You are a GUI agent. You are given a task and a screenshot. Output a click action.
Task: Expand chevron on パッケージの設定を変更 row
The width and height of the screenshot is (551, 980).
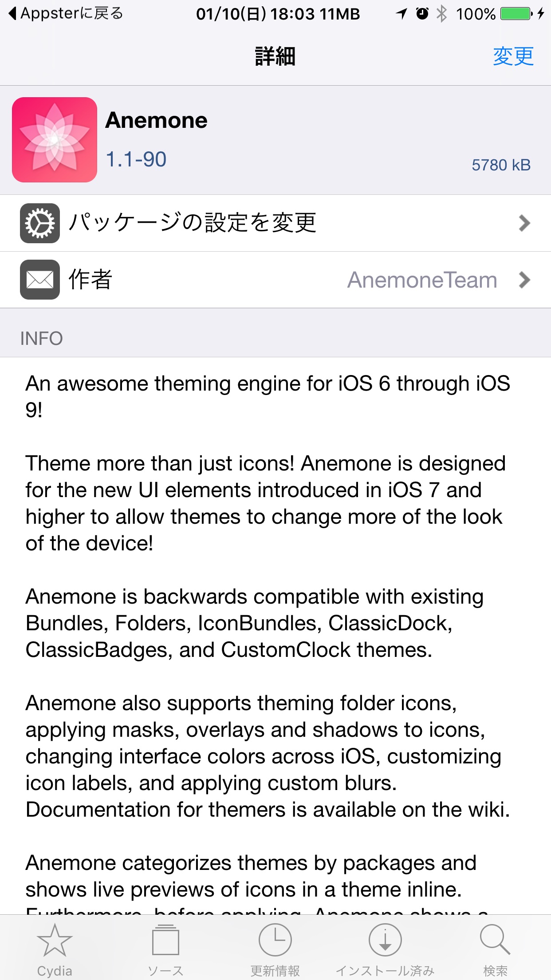[524, 223]
